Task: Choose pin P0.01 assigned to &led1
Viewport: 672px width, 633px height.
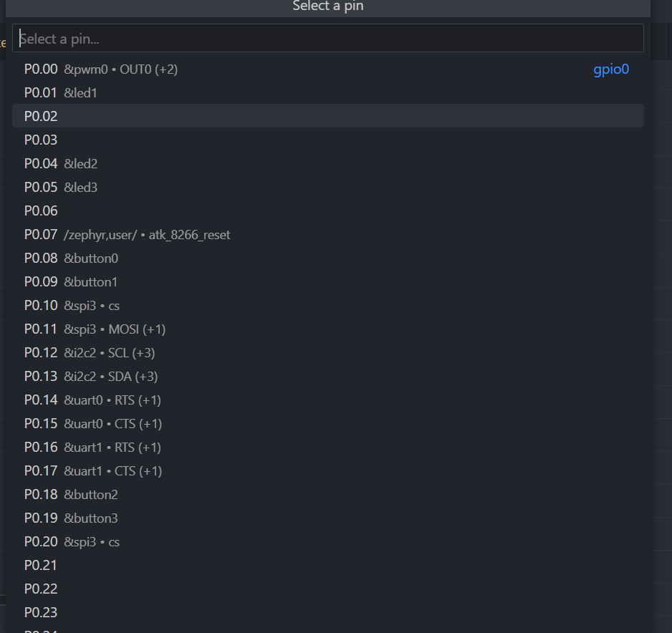Action: tap(61, 93)
